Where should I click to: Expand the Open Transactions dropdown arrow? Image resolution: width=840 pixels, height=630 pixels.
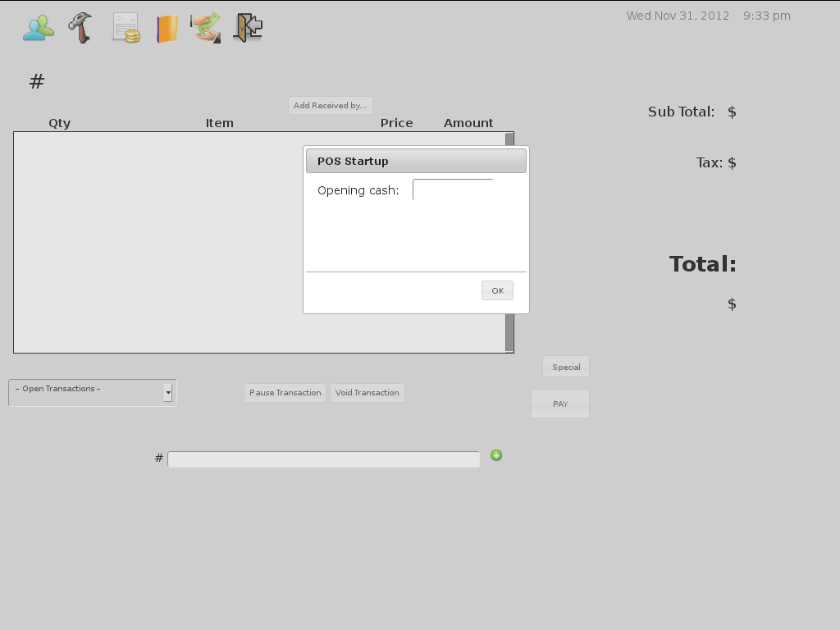point(168,393)
